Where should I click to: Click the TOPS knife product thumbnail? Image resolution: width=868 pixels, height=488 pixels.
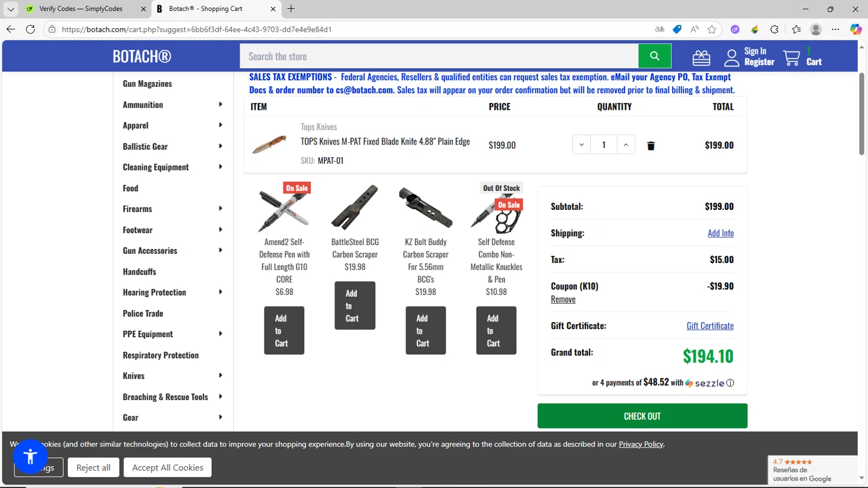(269, 144)
